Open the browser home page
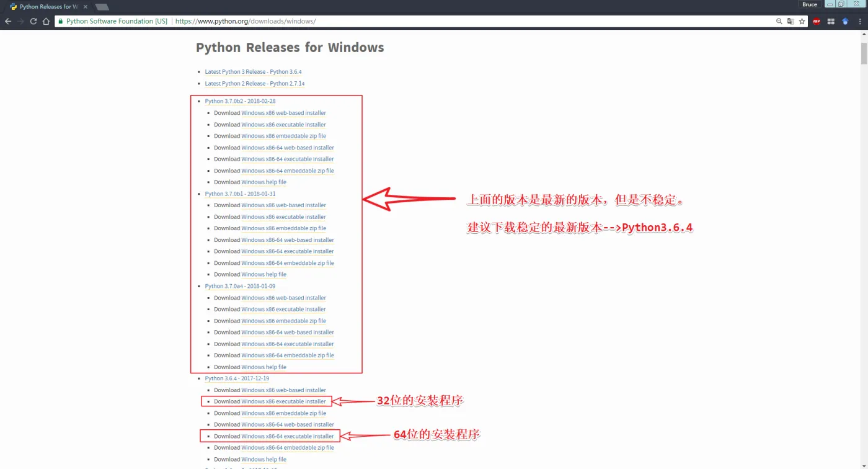Viewport: 868px width, 469px height. point(46,21)
